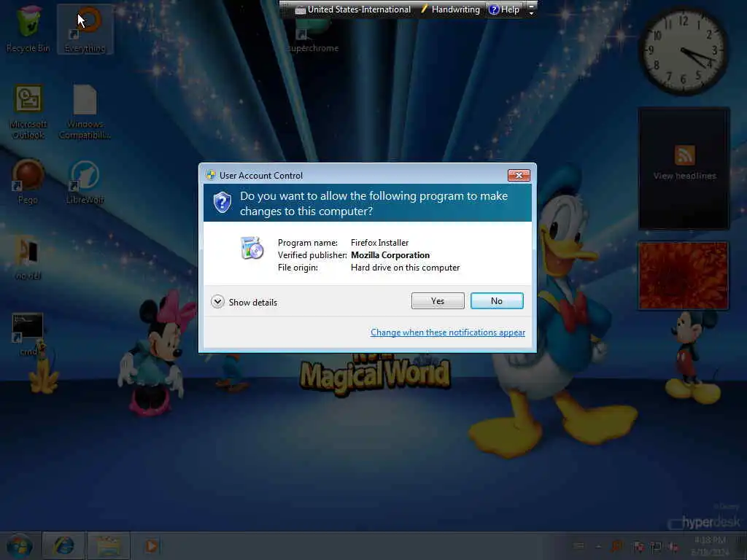
Task: Expand Show details chevron in UAC dialog
Action: [217, 302]
